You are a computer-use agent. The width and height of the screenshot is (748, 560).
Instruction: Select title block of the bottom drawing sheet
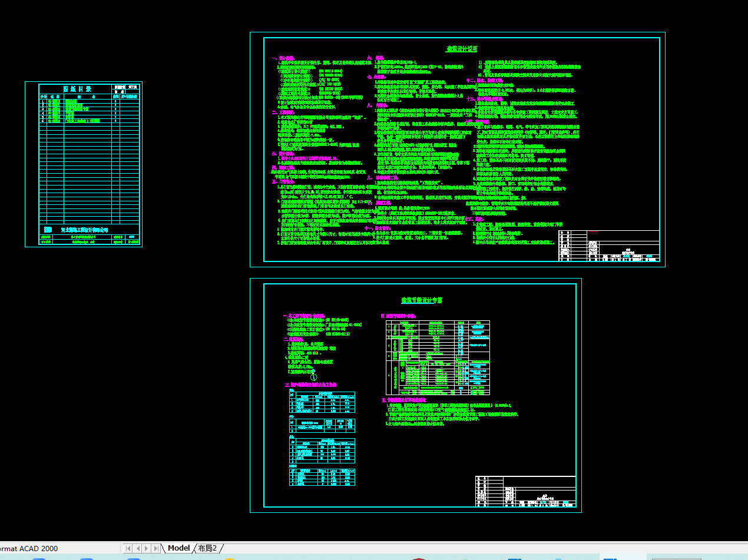[x=525, y=491]
